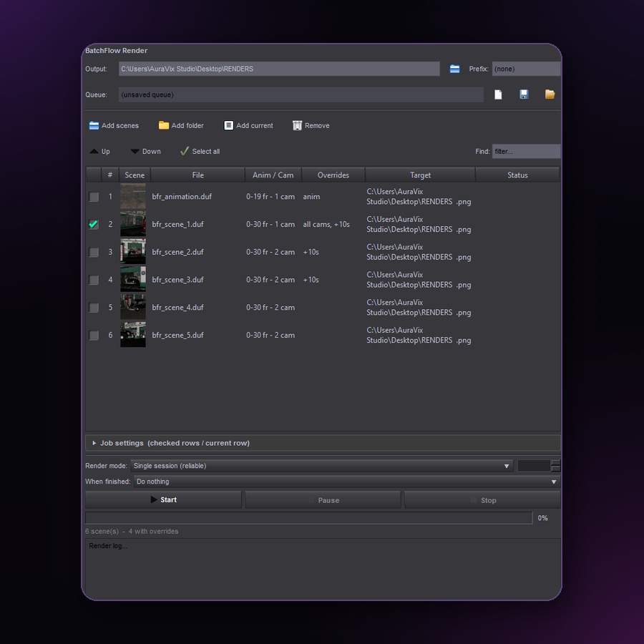This screenshot has height=644, width=644.
Task: Check the bfr_animation.duf row checkbox
Action: click(x=94, y=197)
